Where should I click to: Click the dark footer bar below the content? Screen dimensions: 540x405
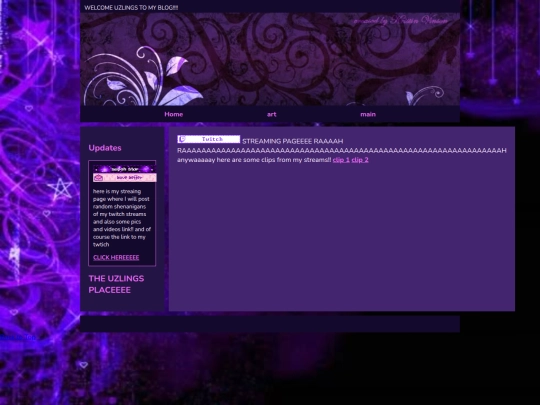pyautogui.click(x=270, y=324)
